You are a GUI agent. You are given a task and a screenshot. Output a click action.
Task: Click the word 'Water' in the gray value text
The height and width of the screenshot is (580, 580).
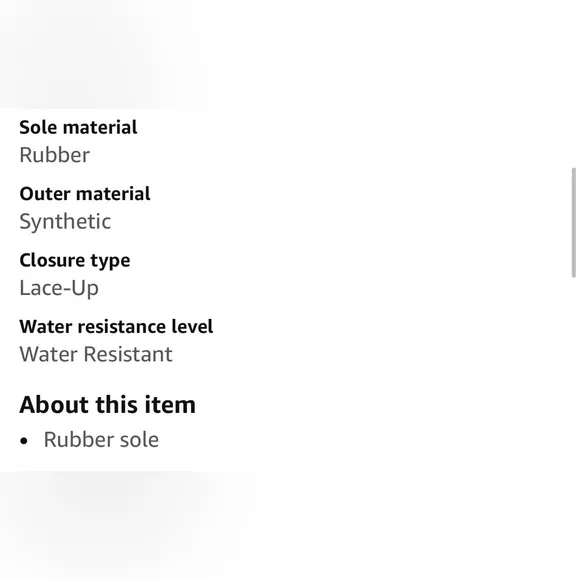tap(49, 354)
